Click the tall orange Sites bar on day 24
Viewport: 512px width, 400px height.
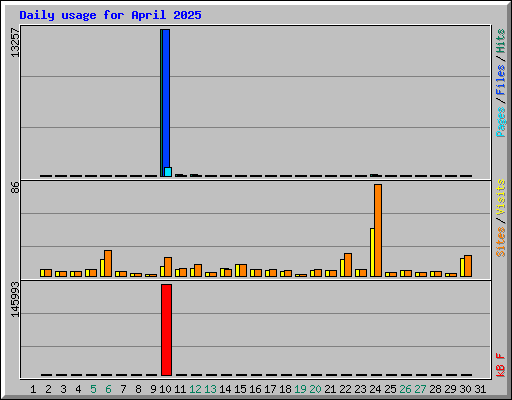pos(378,230)
